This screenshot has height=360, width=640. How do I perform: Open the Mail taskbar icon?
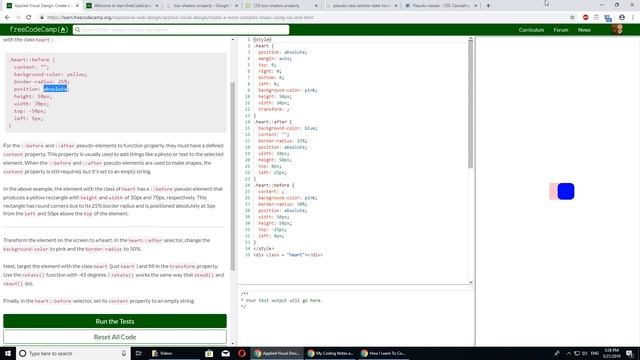click(x=225, y=353)
